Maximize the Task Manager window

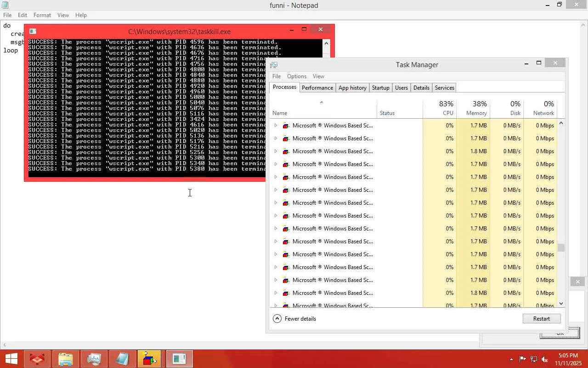[539, 63]
